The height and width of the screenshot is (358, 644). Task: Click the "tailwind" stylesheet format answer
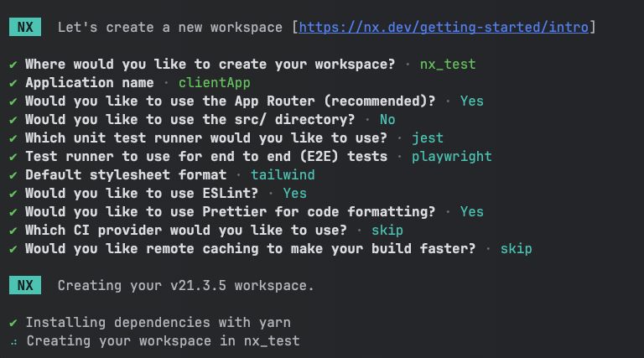point(283,175)
